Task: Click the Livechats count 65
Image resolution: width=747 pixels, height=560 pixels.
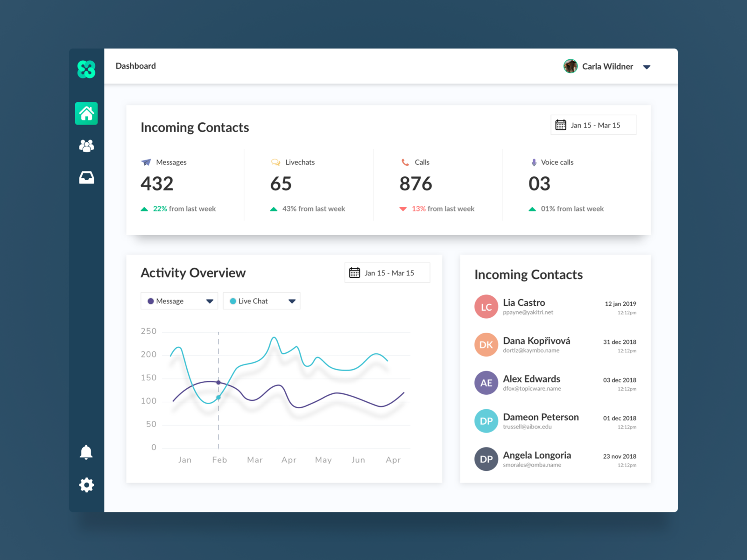Action: point(281,184)
